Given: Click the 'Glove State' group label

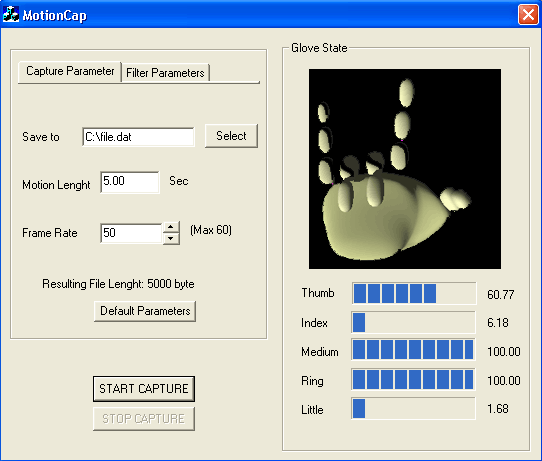Looking at the screenshot, I should [319, 48].
